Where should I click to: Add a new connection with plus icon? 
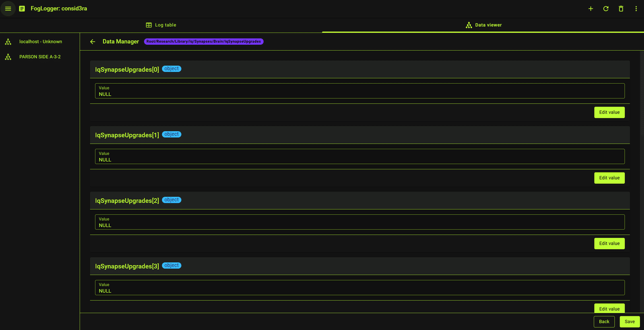click(x=590, y=8)
